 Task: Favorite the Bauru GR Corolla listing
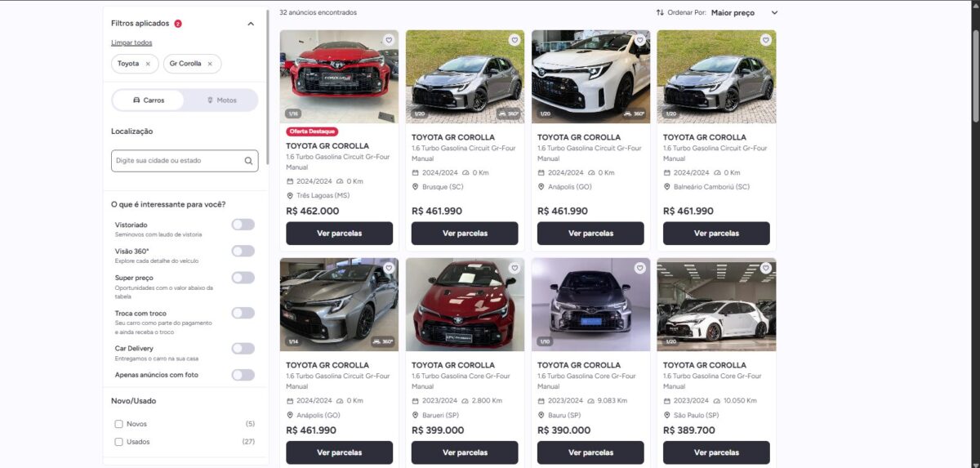click(x=640, y=268)
